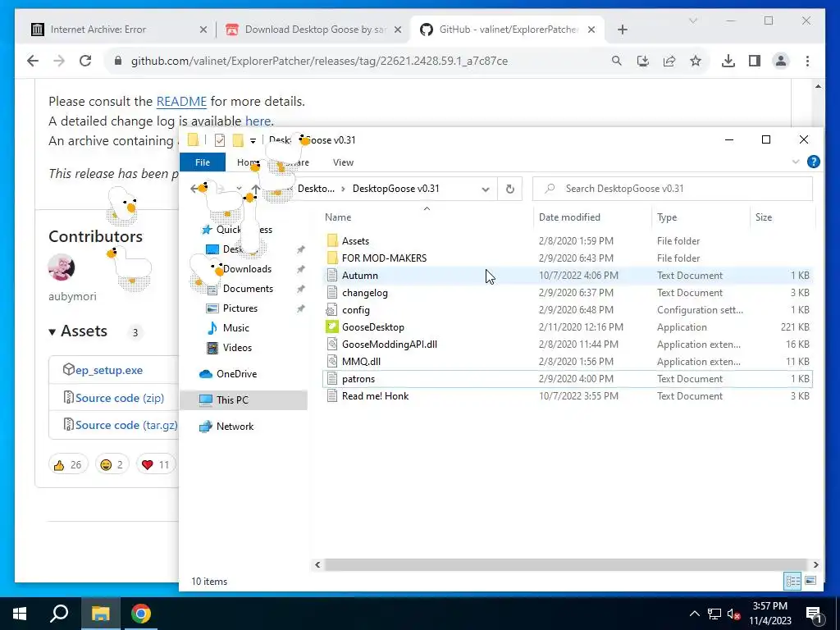The height and width of the screenshot is (630, 840).
Task: Select the Read me! Honk file
Action: pyautogui.click(x=375, y=396)
